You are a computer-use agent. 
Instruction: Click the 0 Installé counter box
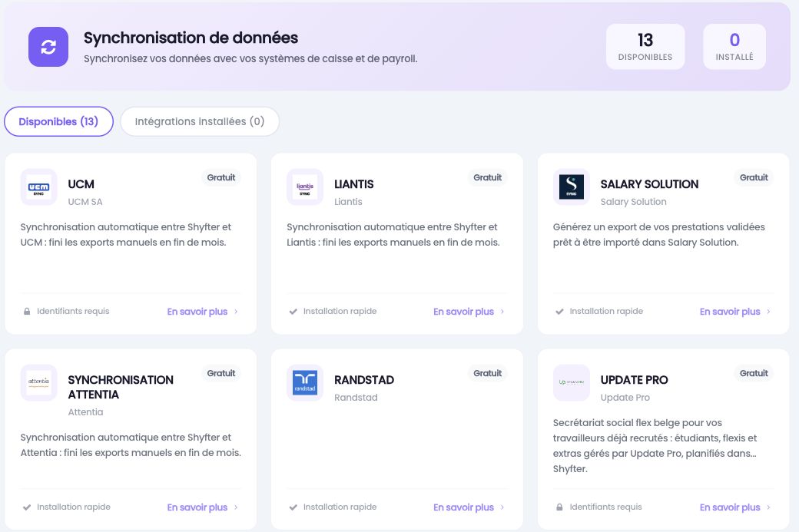pyautogui.click(x=734, y=46)
